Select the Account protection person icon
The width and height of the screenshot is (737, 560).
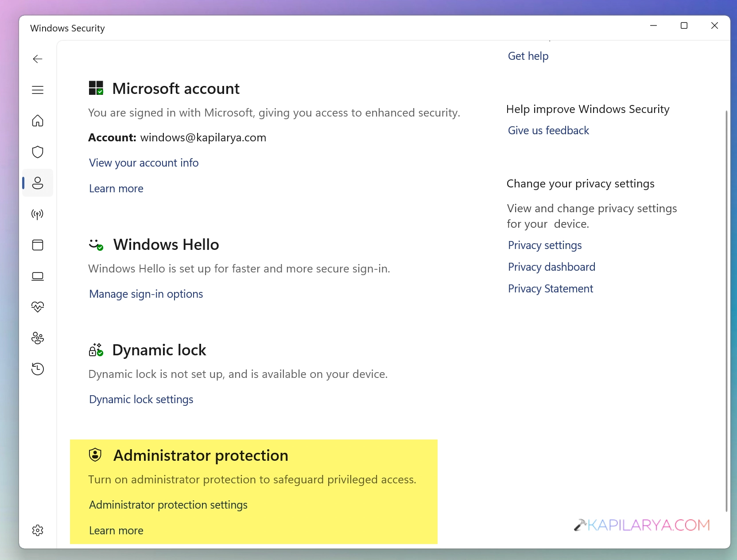click(x=38, y=183)
